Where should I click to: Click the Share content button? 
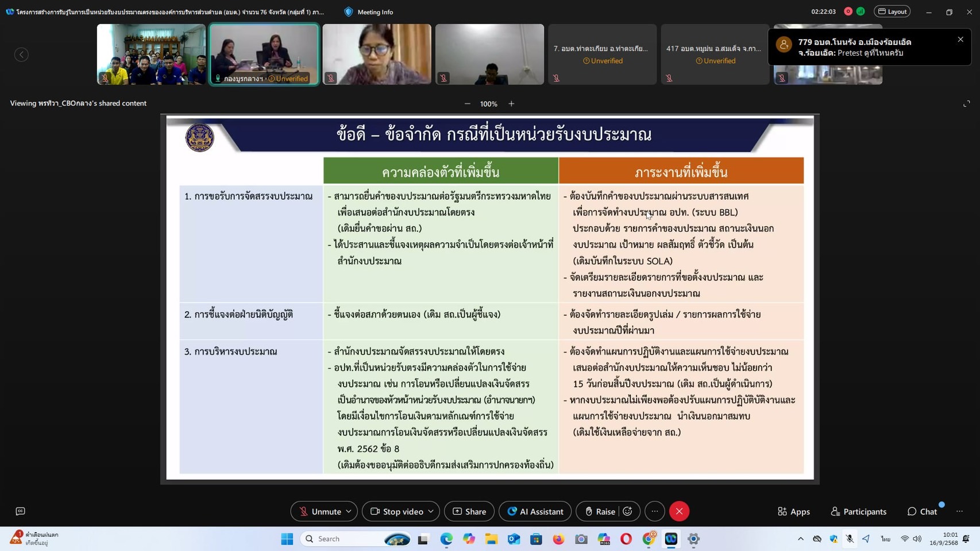click(469, 511)
